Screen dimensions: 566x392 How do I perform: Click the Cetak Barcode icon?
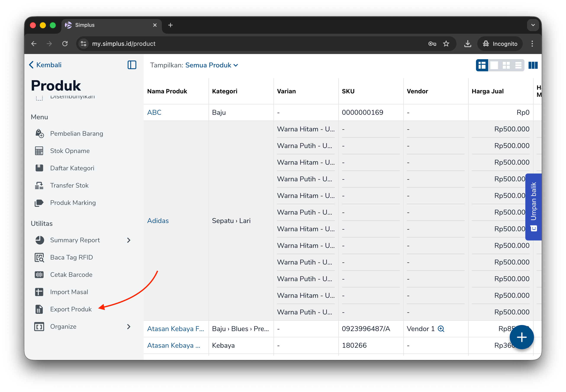point(39,275)
